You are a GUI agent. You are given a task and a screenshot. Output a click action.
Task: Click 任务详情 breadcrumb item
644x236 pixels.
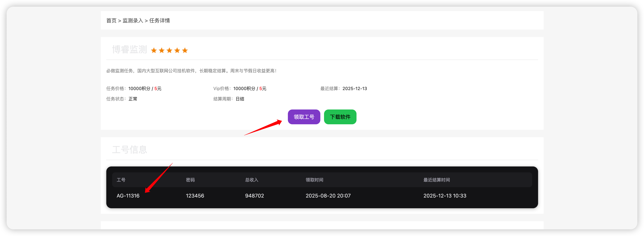[159, 21]
